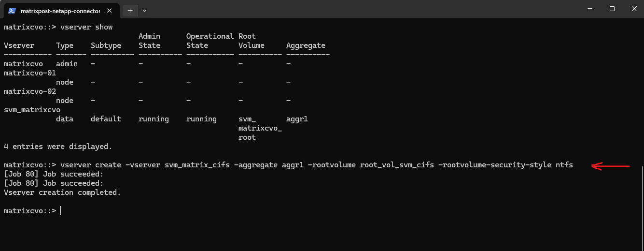Click the 'Aggregate' column header

pos(306,45)
